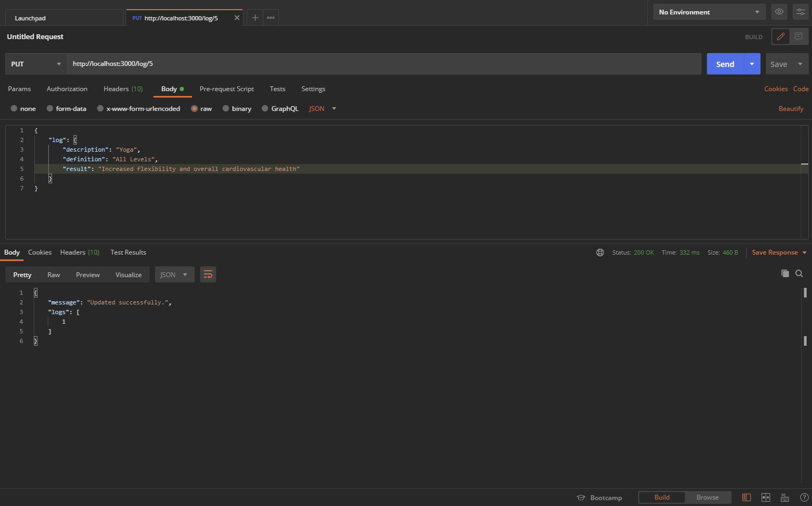Open the comments icon beside pencil
This screenshot has height=506, width=812.
[799, 36]
